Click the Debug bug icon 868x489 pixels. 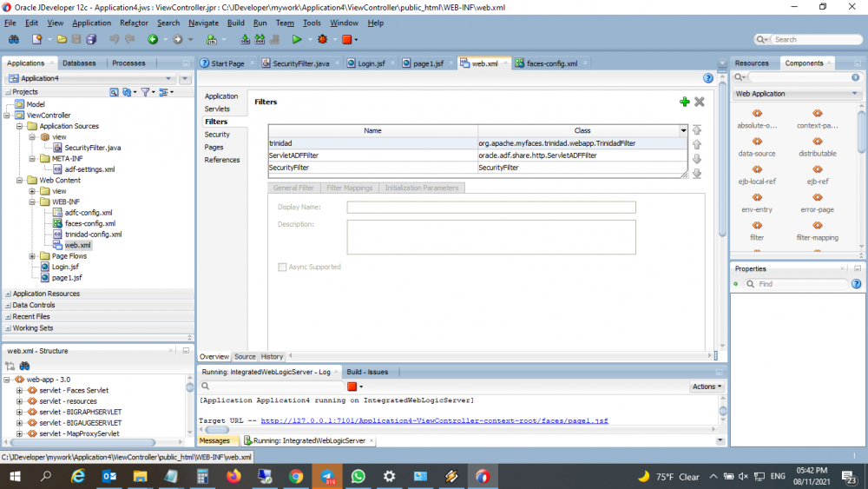[x=322, y=39]
